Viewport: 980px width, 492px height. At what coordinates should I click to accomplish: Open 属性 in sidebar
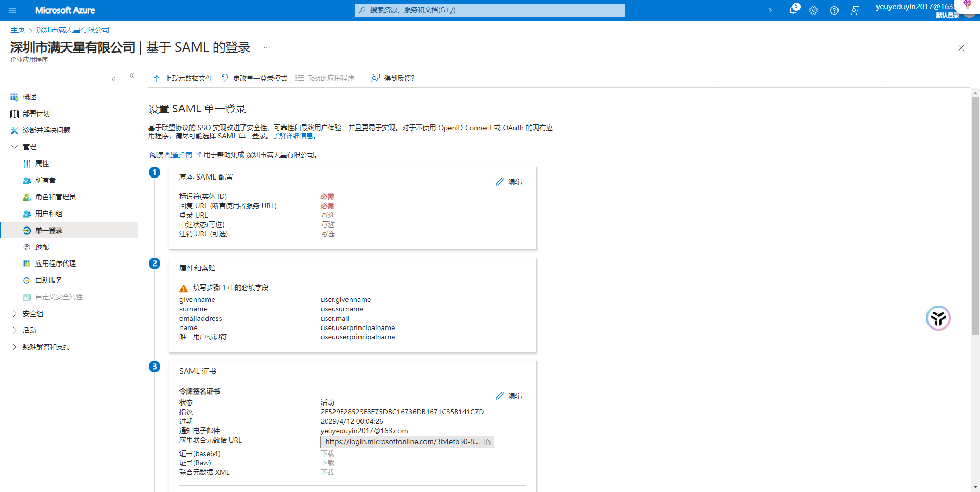pyautogui.click(x=42, y=163)
